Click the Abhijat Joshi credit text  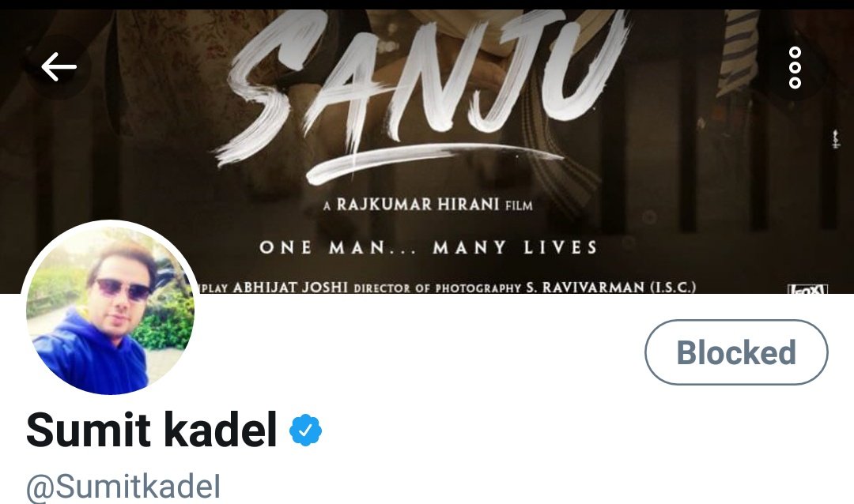point(289,287)
